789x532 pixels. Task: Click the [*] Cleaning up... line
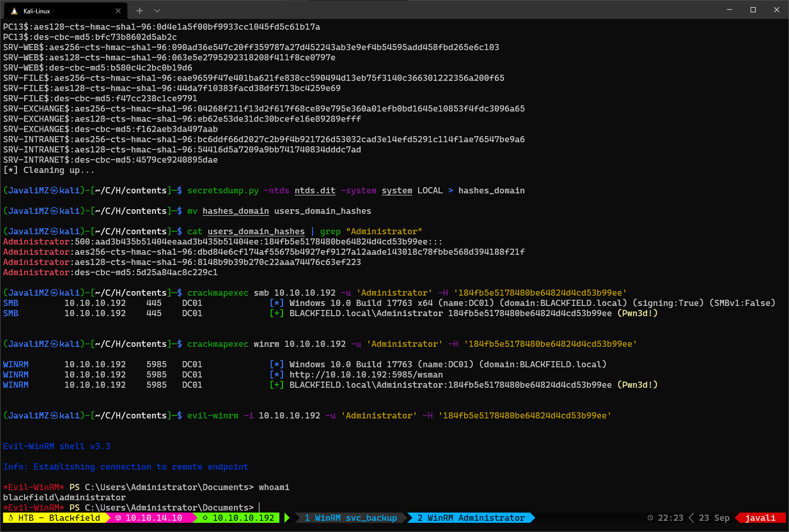point(49,170)
